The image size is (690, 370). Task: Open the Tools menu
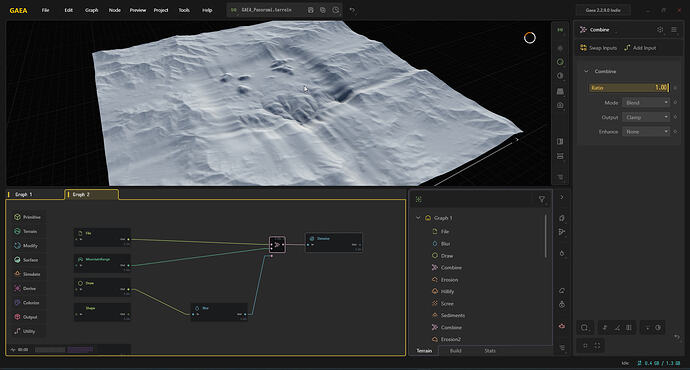click(x=184, y=10)
